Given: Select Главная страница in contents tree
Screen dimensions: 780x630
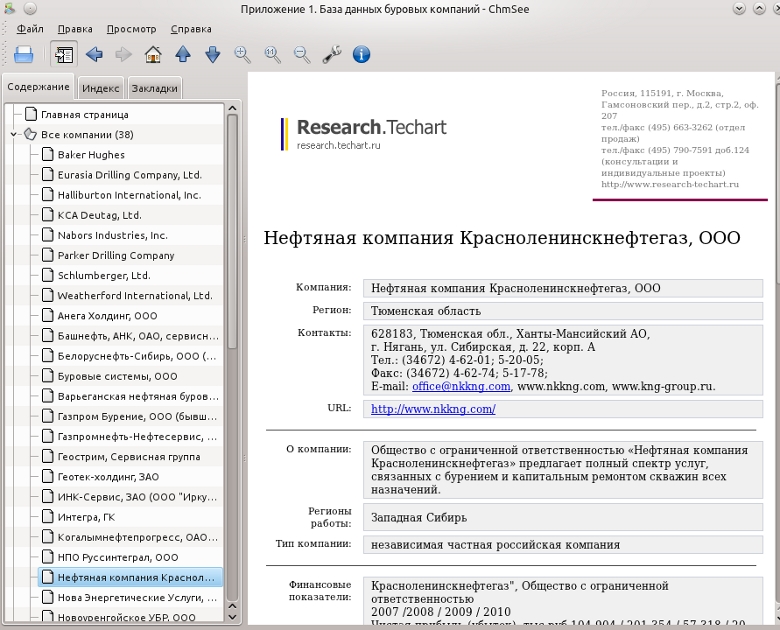Looking at the screenshot, I should tap(85, 114).
